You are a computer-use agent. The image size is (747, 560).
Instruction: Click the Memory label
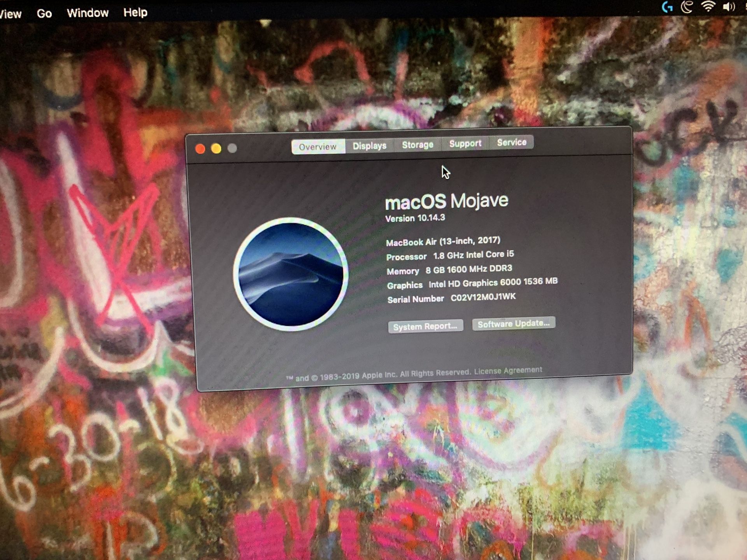(x=403, y=271)
